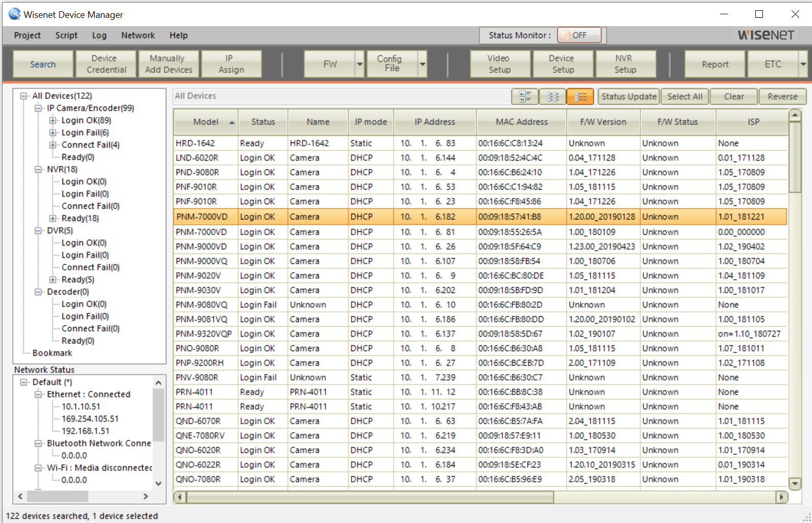Sort by the F/W Version column header

point(603,122)
